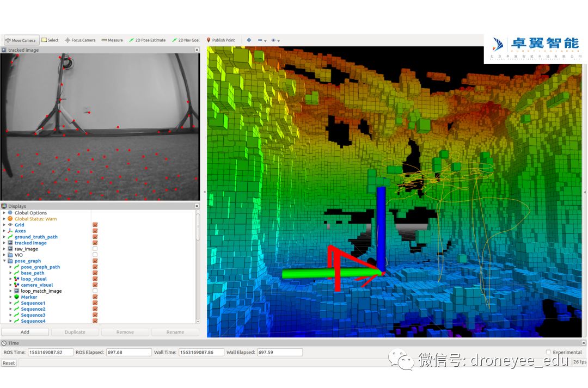Select the Sequence3 row label

coord(33,315)
